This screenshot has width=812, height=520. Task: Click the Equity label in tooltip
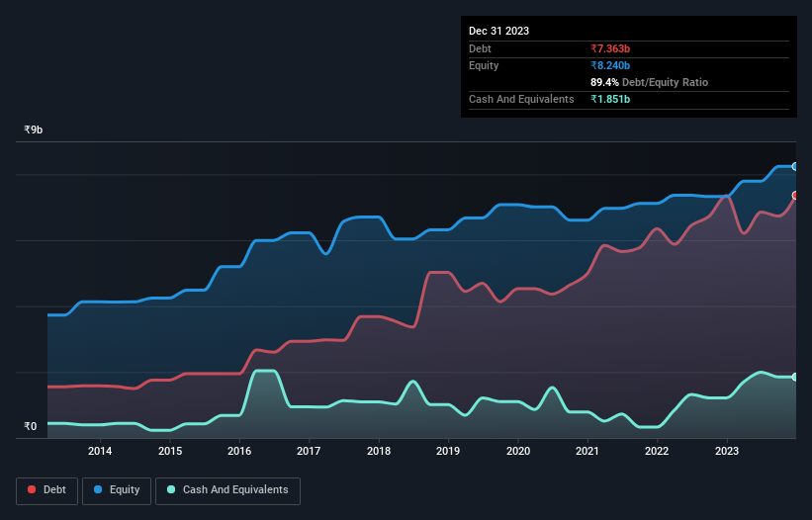tap(484, 65)
